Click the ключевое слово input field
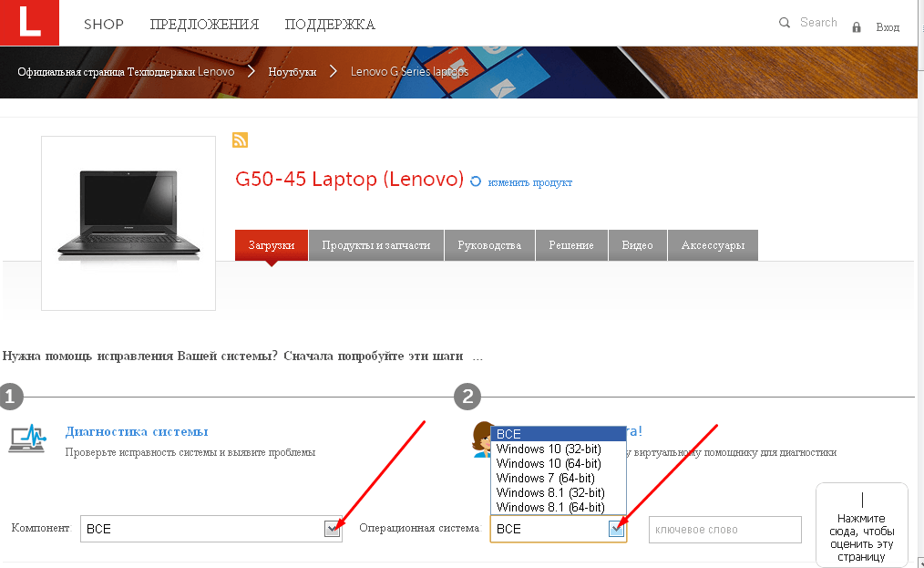Screen dimensions: 924x568 point(724,529)
